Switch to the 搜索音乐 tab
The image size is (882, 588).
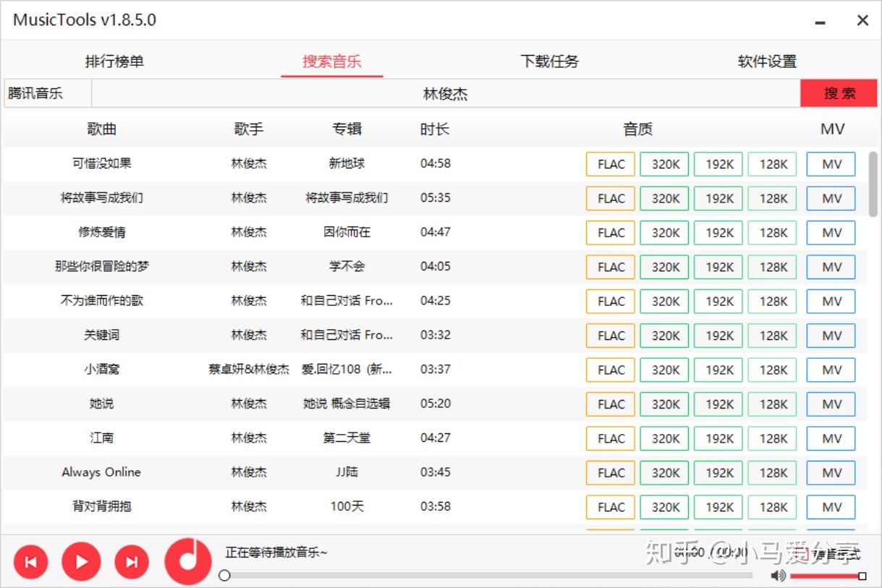click(332, 61)
